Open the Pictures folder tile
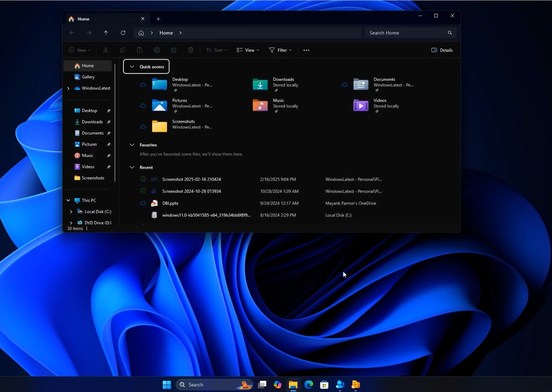 click(182, 105)
